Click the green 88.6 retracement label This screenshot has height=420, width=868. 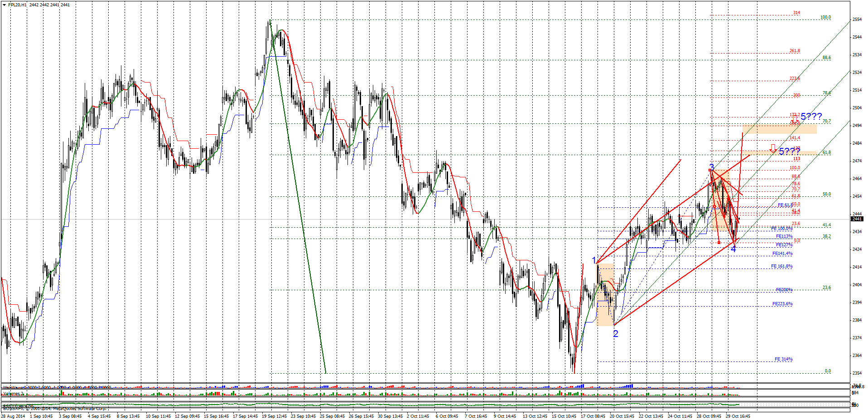pos(827,58)
